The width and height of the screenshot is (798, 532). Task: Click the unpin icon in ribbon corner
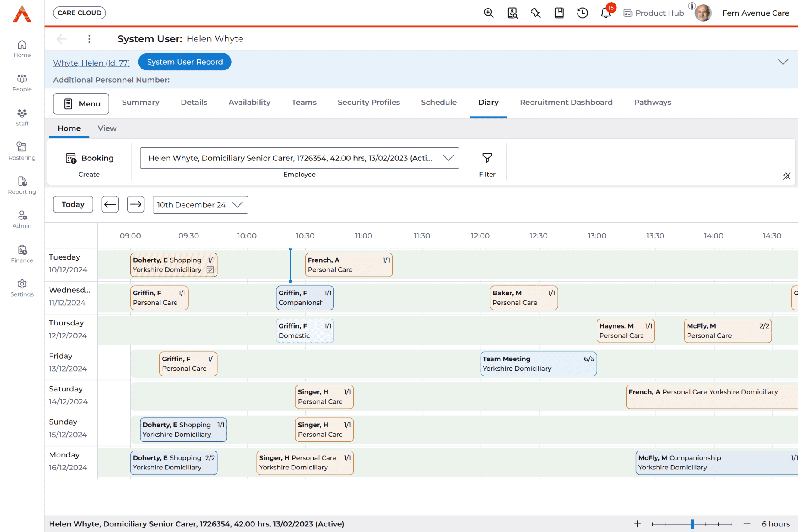(x=786, y=176)
